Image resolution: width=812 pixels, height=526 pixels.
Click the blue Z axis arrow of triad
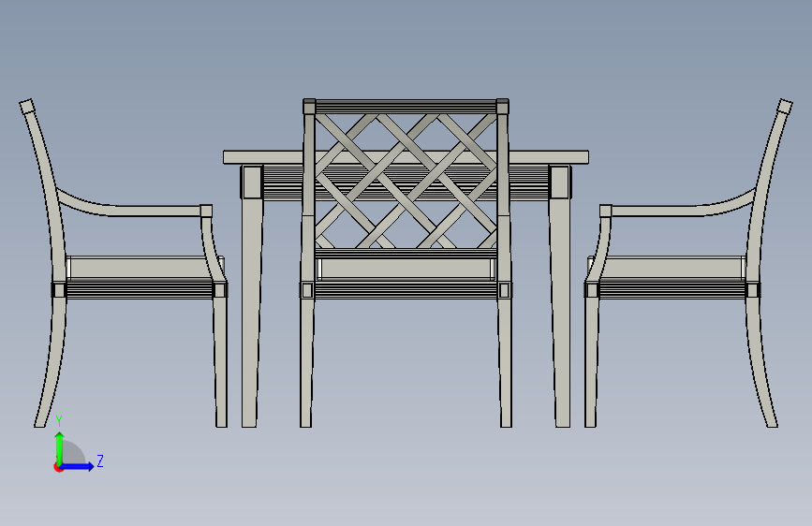[x=78, y=466]
